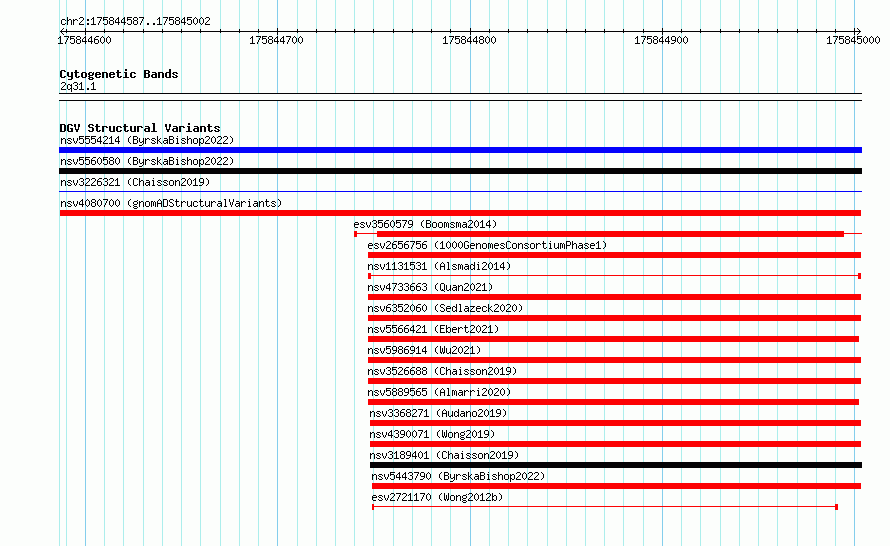Screen dimensions: 890x546
Task: Open variant nsv4733663 (Quan2021) label
Action: [430, 287]
